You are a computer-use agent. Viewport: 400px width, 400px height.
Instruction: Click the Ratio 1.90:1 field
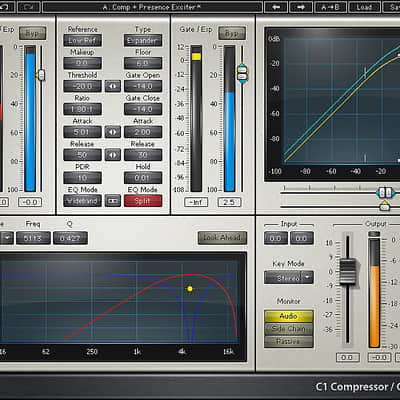coord(82,109)
